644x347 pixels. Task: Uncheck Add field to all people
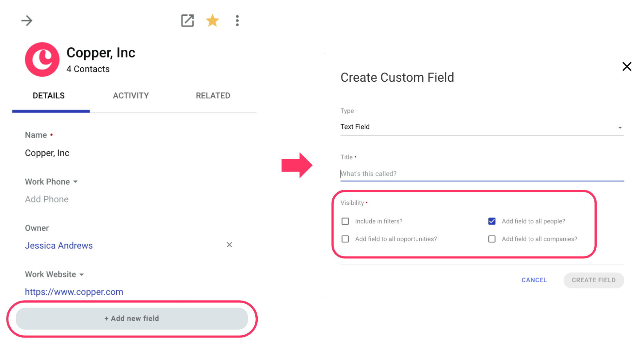tap(492, 221)
